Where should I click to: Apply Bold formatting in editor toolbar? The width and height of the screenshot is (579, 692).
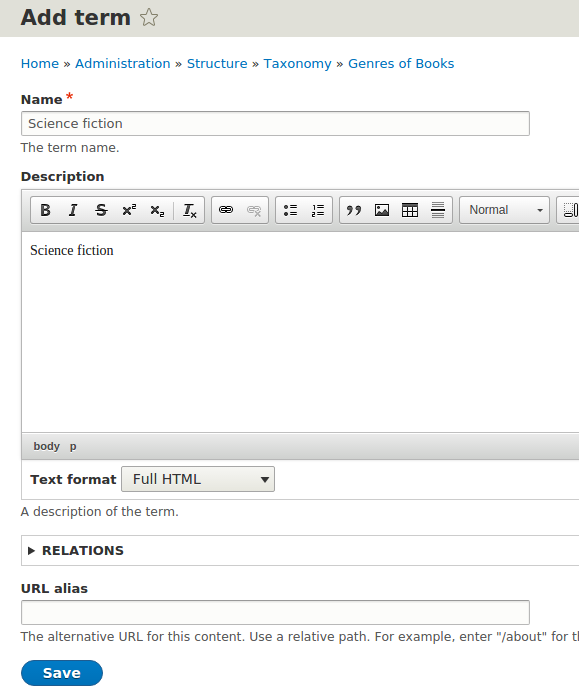tap(45, 210)
